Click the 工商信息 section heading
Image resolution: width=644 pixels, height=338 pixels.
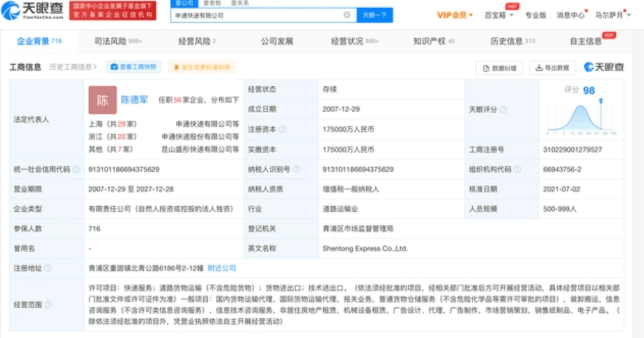click(x=25, y=67)
